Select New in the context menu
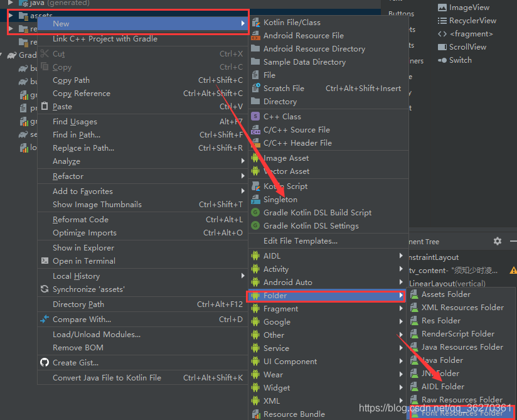The height and width of the screenshot is (420, 517). point(143,23)
